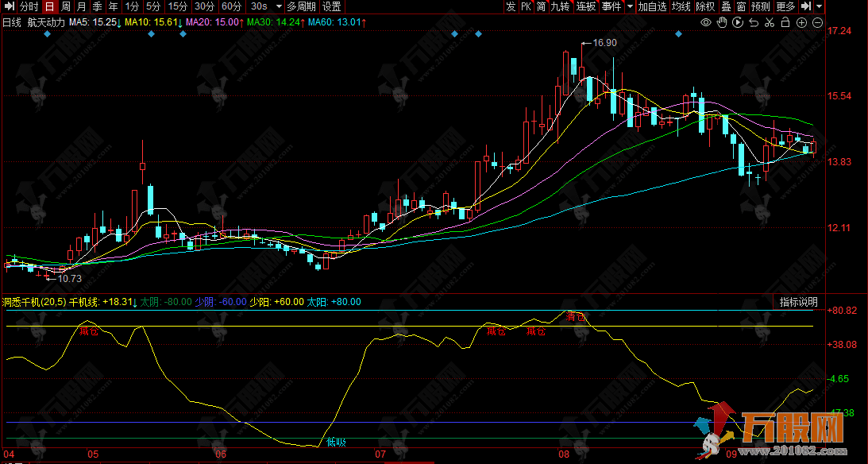Screen dimensions: 868x464
Task: Click the 16.90 high price marker
Action: (604, 43)
